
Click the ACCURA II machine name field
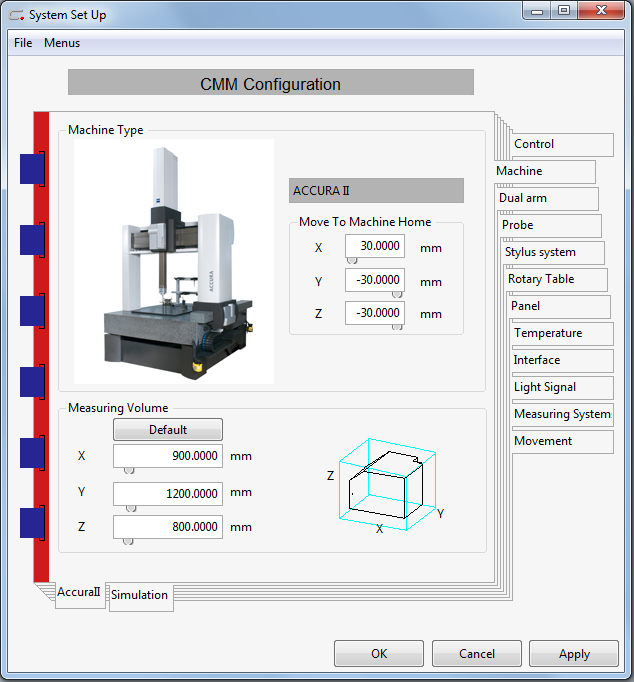click(376, 191)
